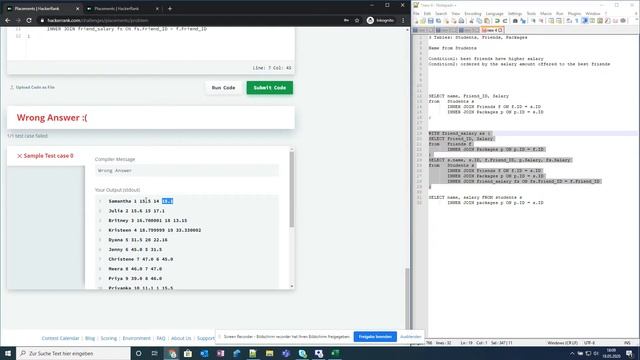This screenshot has height=360, width=640.
Task: Click the Paste icon in Notepad++ toolbar
Action: (x=487, y=21)
